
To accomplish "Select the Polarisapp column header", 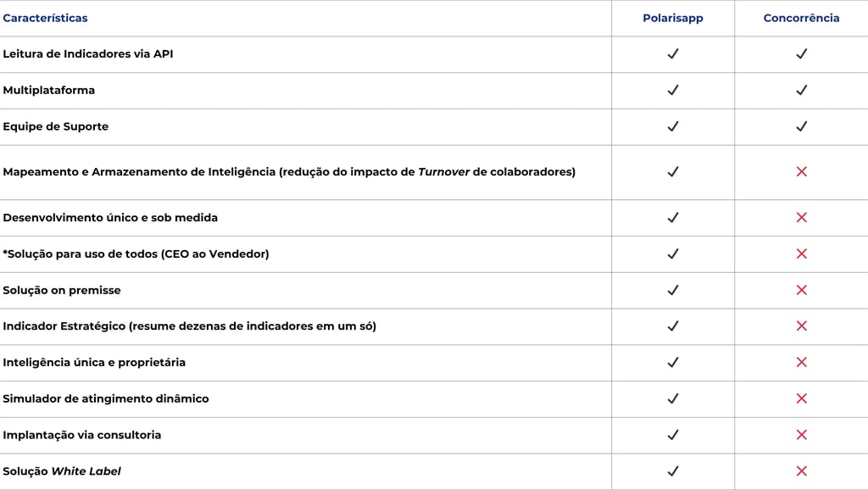I will [x=673, y=18].
